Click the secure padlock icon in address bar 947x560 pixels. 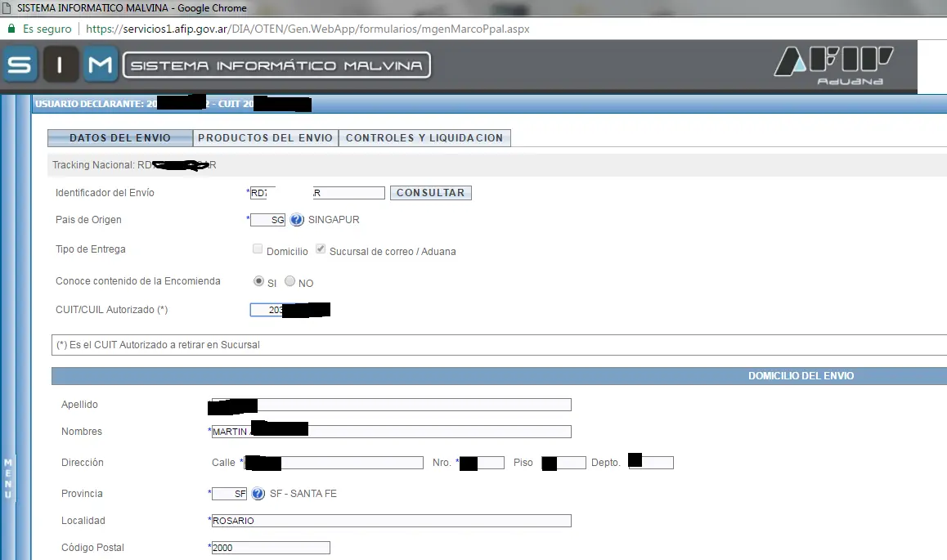11,29
